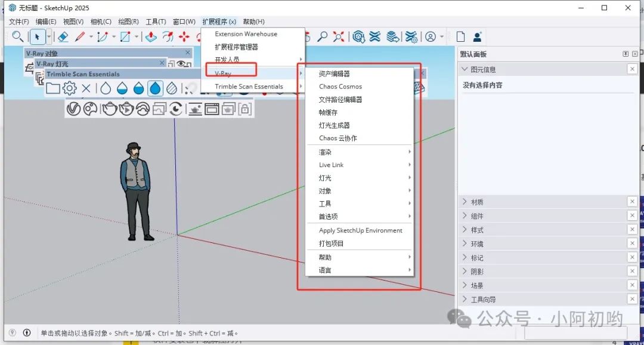The width and height of the screenshot is (644, 345).
Task: Select the Arc tool
Action: (102, 37)
